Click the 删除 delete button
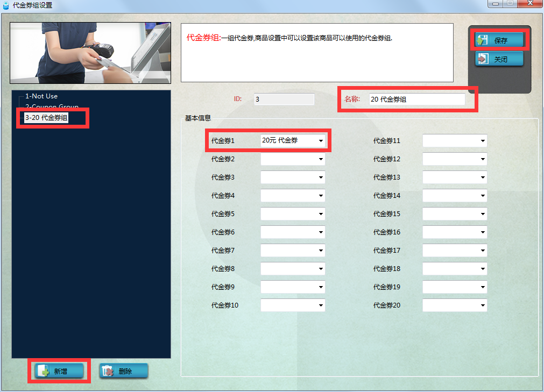544x392 pixels. click(124, 371)
